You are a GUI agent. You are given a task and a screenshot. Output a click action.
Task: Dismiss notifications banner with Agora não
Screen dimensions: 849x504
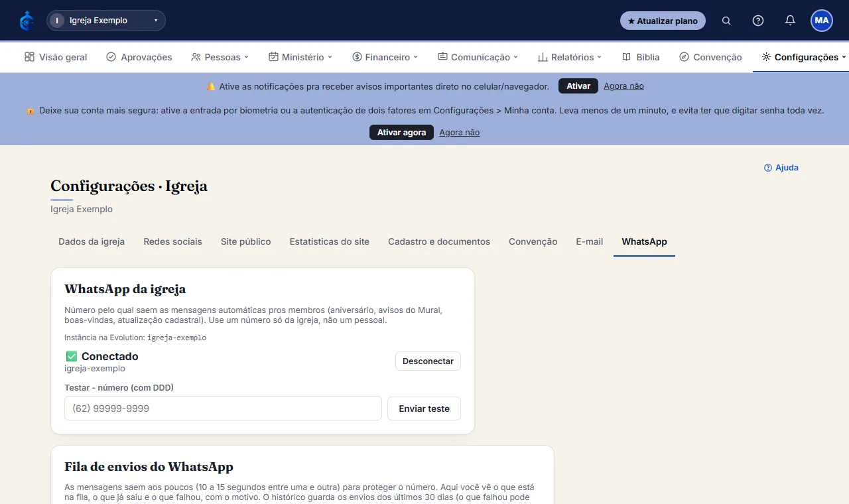623,86
